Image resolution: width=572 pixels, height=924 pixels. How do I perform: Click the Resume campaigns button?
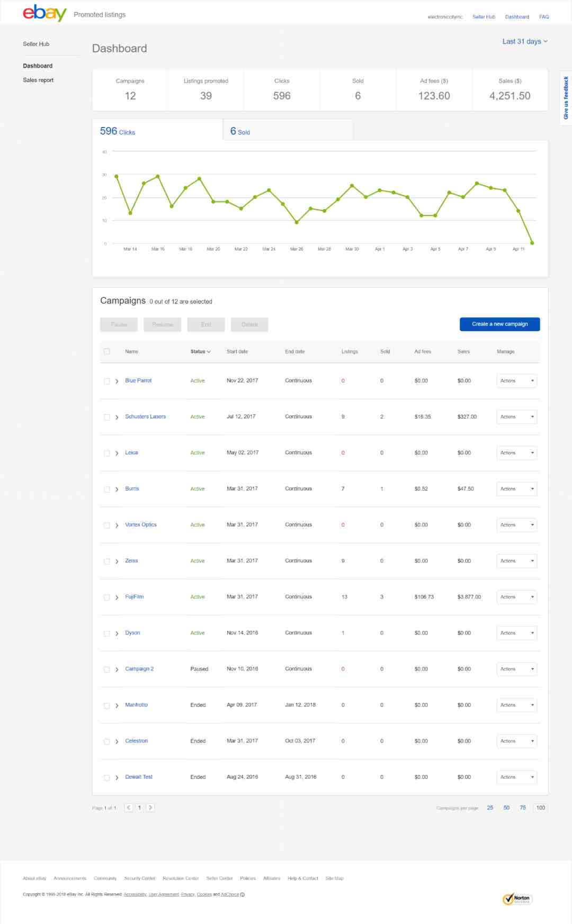(x=162, y=324)
